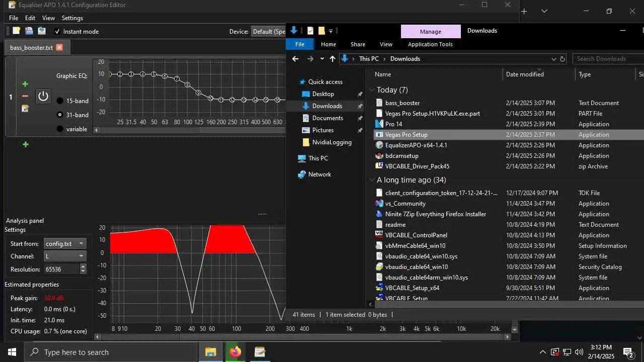Open the Device dropdown in Equalizer APO

(x=269, y=31)
